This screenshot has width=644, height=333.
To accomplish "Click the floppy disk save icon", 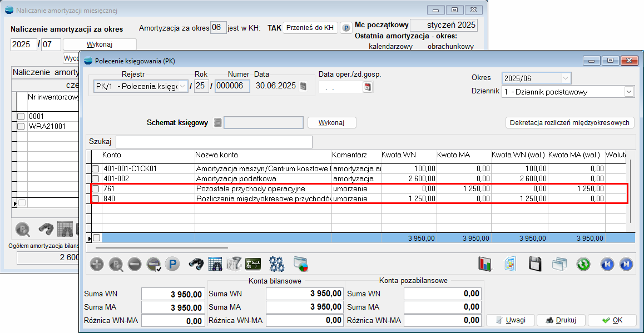I will click(x=535, y=264).
